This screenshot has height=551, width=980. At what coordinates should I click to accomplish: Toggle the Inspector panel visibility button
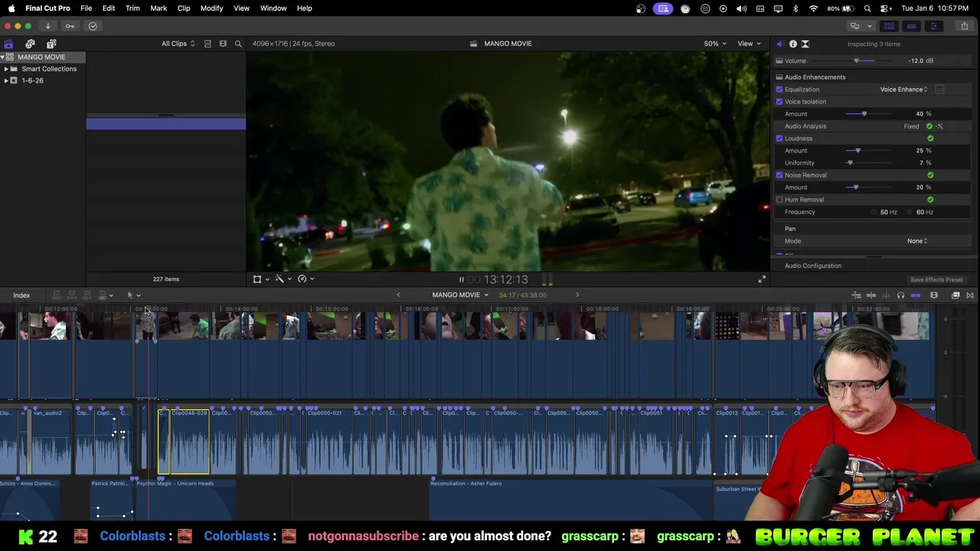click(933, 26)
